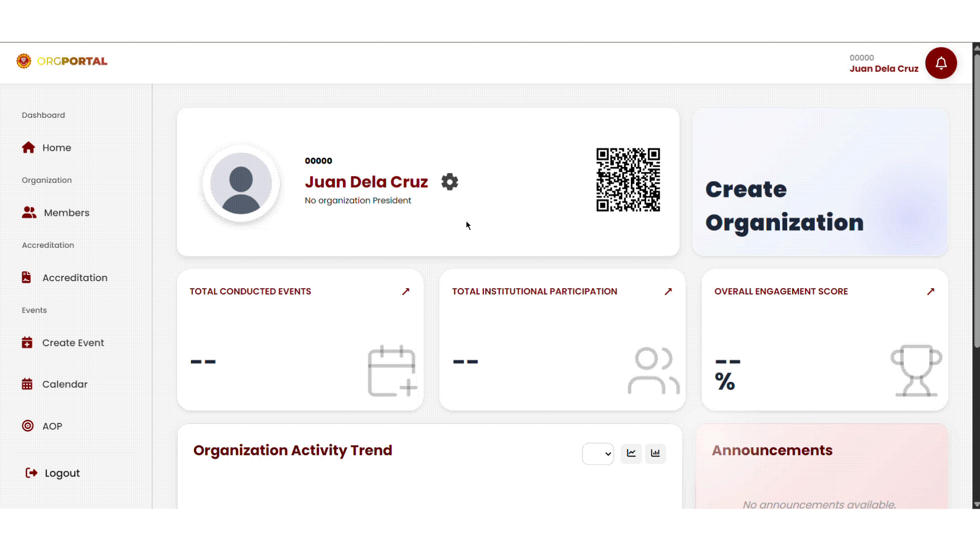This screenshot has width=980, height=551.
Task: Click the 00000 ID in header
Action: click(x=862, y=58)
